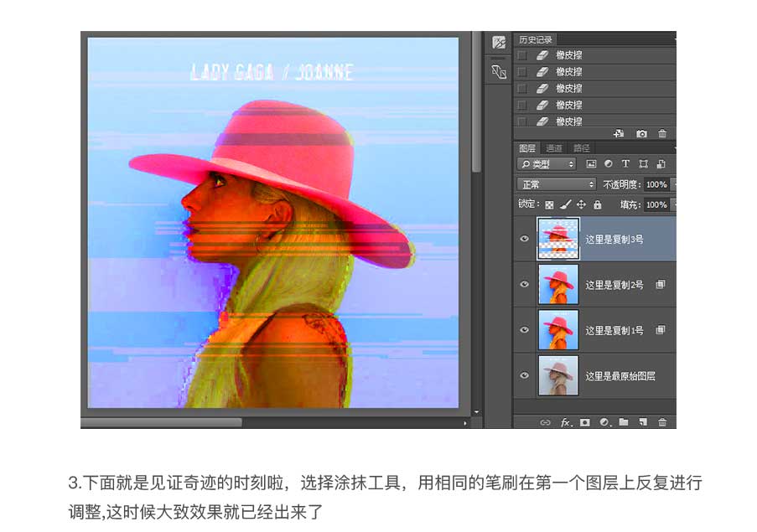The width and height of the screenshot is (757, 532).
Task: Click the 填充 100% field
Action: point(656,204)
